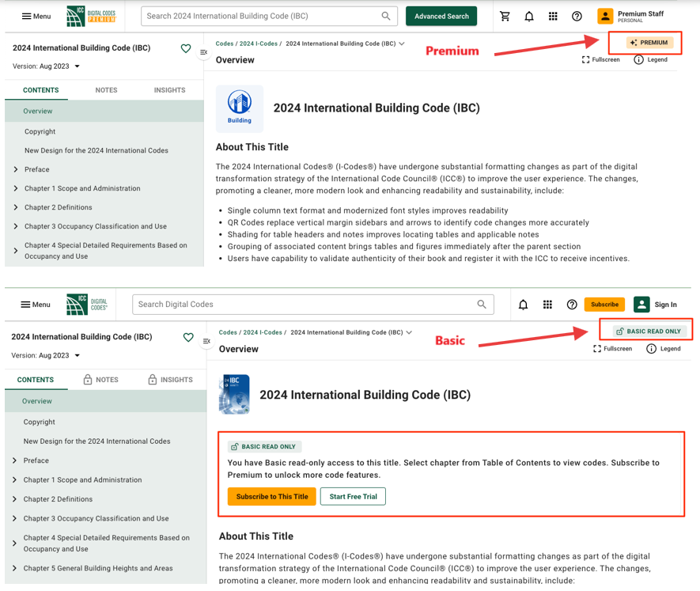Expand Chapter 2 Definitions in Premium contents
700x591 pixels.
[16, 207]
